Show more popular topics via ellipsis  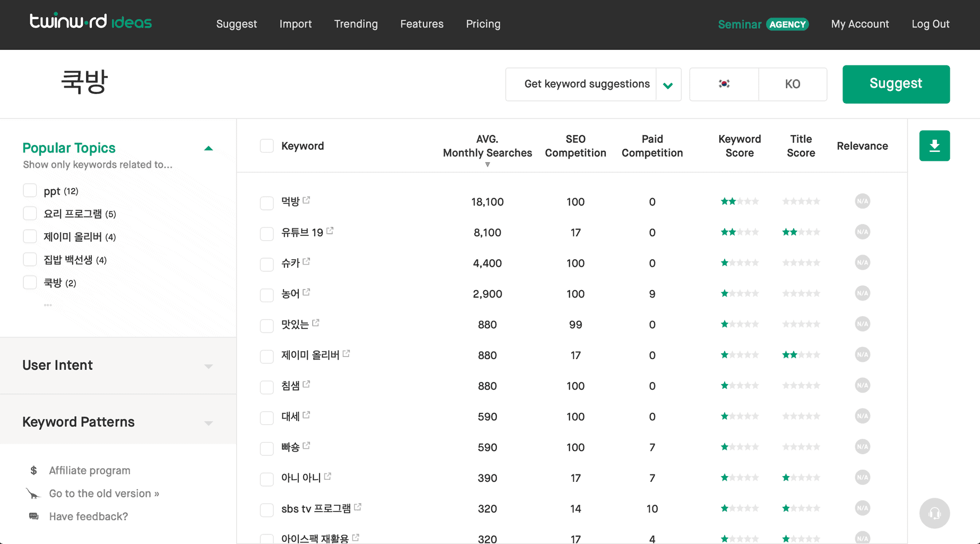[x=48, y=305]
